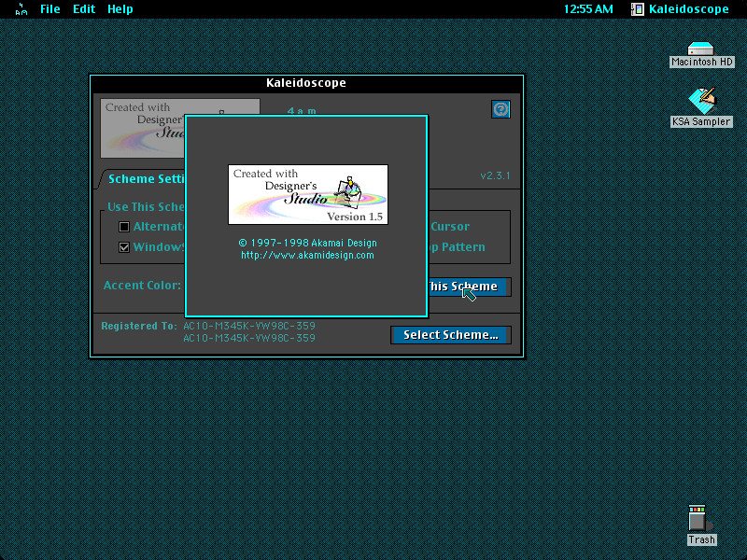Click the This Scheme button

[x=470, y=287]
